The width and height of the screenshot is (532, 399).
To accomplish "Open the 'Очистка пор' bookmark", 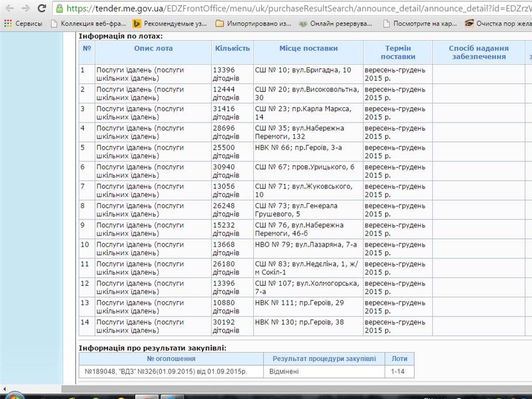I will point(496,23).
